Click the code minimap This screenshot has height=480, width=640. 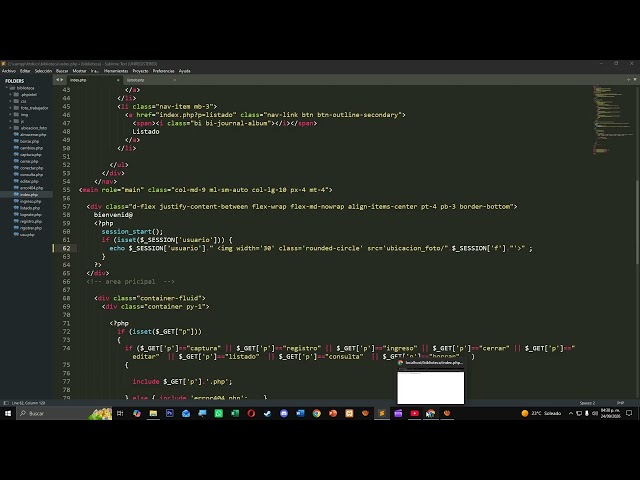point(613,120)
